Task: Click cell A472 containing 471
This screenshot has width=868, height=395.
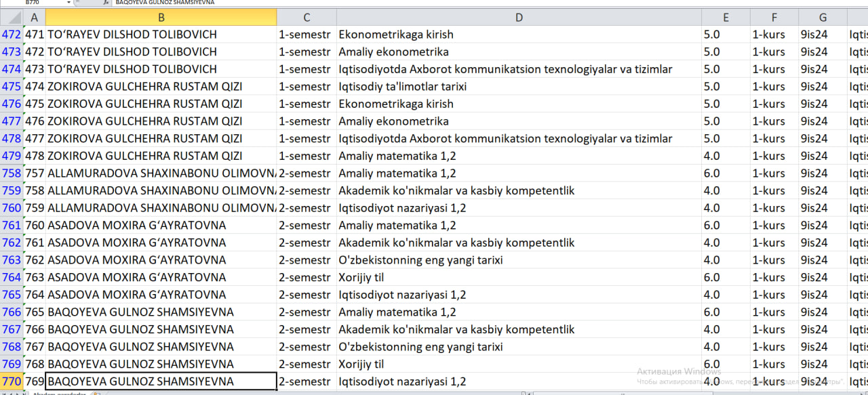Action: [34, 35]
